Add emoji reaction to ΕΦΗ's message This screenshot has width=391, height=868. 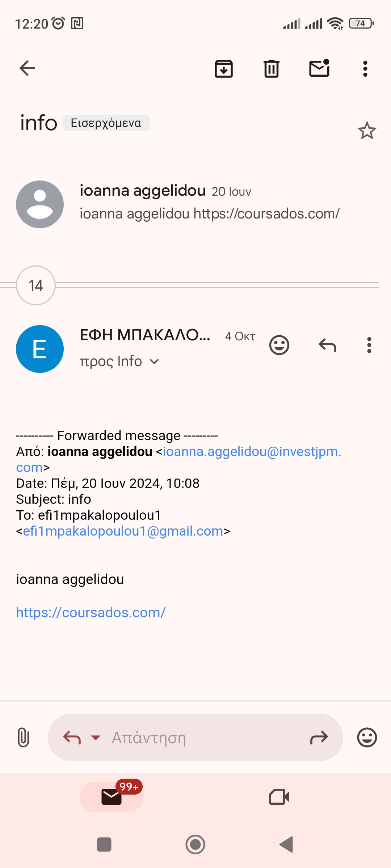(x=279, y=345)
